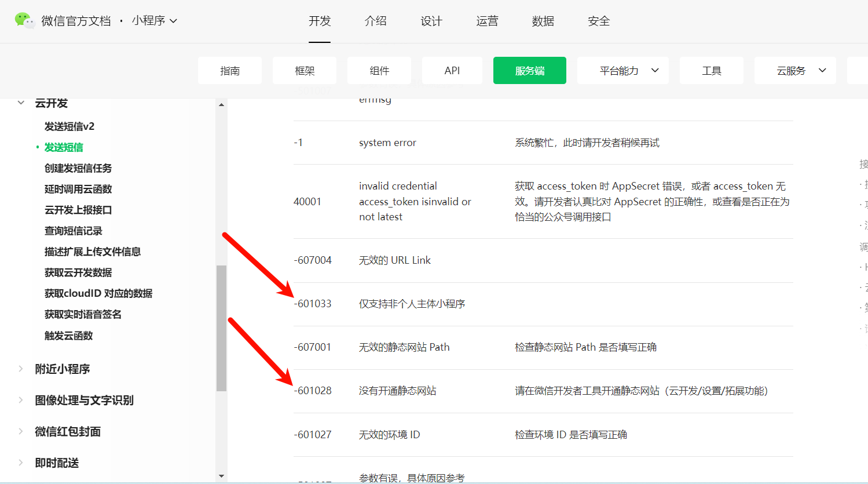The width and height of the screenshot is (868, 484).
Task: Open the 组件 section button
Action: pyautogui.click(x=379, y=70)
